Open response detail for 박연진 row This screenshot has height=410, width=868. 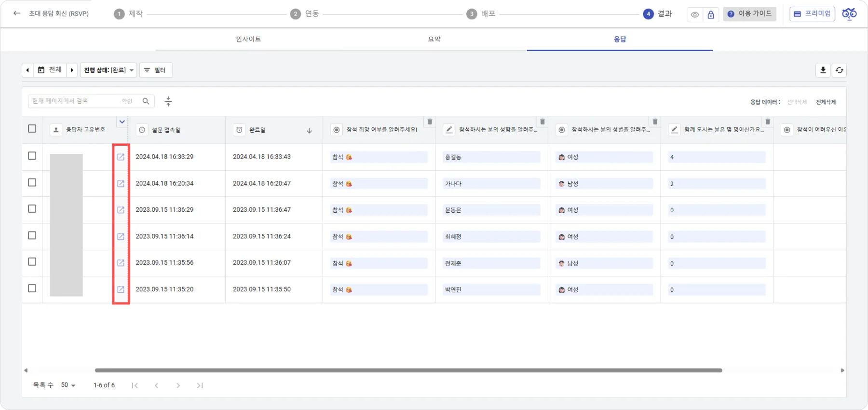coord(121,289)
